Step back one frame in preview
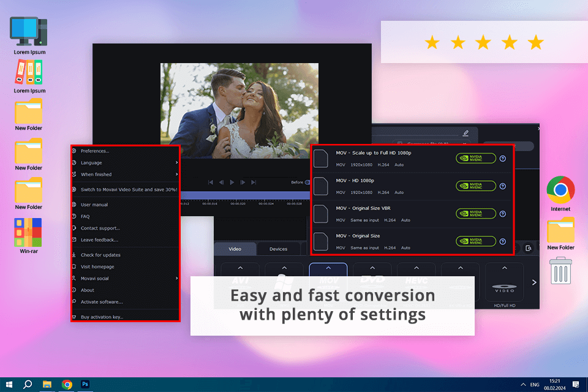 (x=221, y=183)
